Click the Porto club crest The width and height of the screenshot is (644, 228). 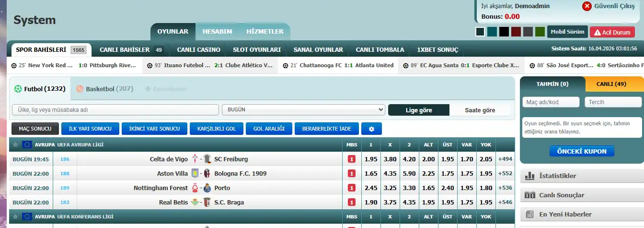(207, 188)
